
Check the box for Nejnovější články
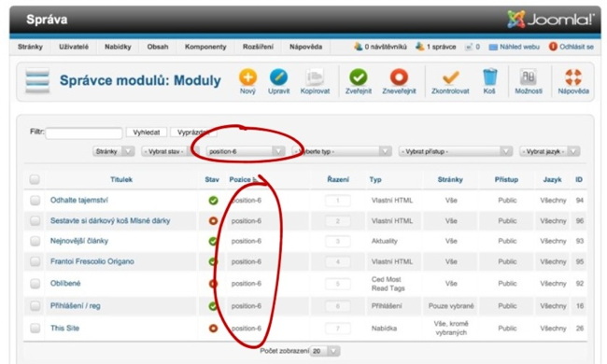(x=35, y=242)
